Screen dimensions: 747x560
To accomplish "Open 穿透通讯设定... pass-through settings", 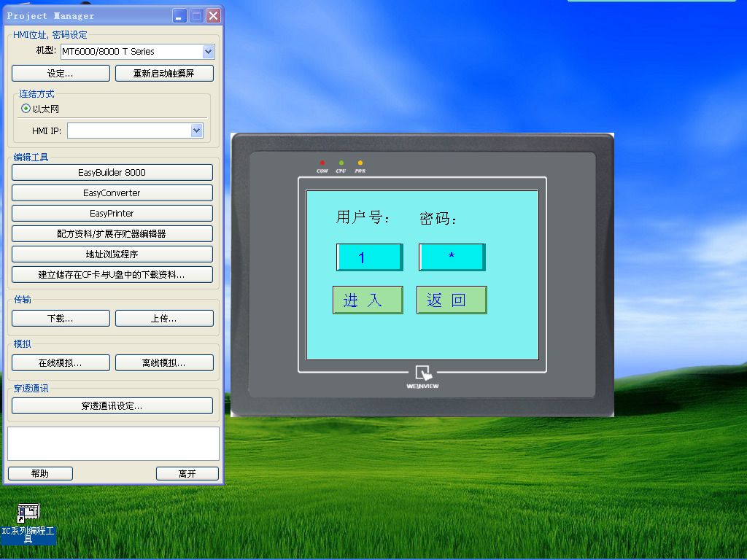I will [x=112, y=406].
